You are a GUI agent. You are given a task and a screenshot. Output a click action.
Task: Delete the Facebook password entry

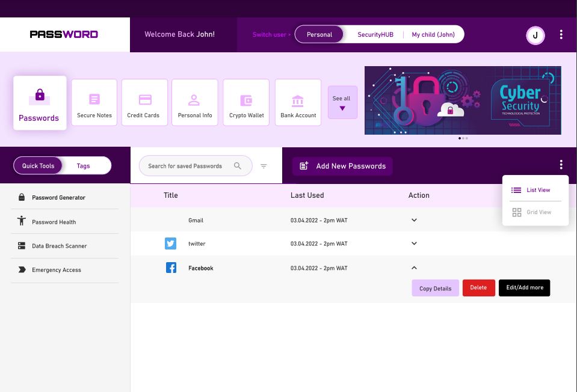478,287
